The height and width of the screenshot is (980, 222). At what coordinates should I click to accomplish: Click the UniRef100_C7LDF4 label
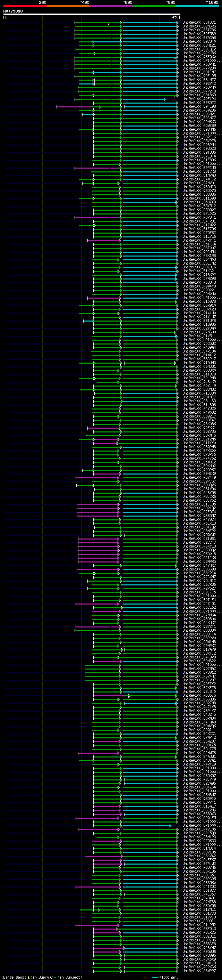199,156
